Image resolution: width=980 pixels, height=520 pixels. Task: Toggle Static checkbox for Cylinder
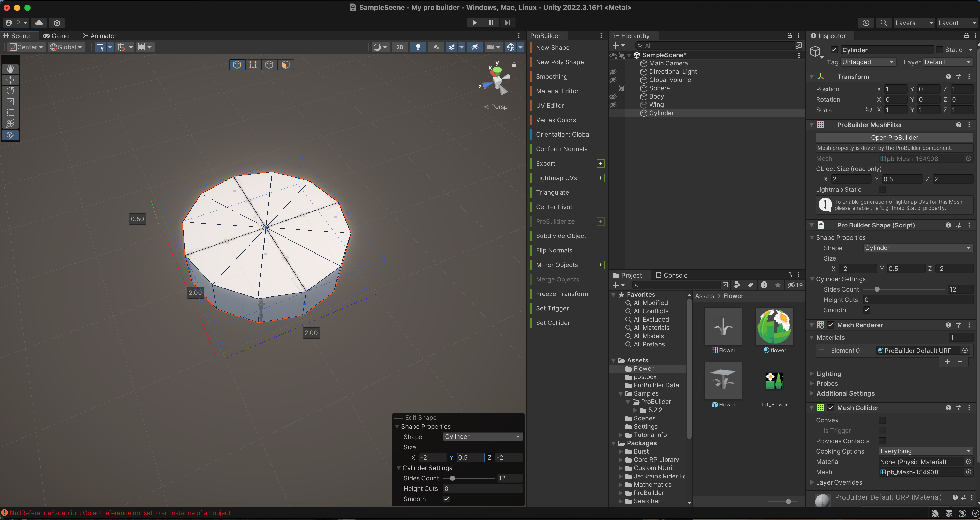(x=940, y=50)
